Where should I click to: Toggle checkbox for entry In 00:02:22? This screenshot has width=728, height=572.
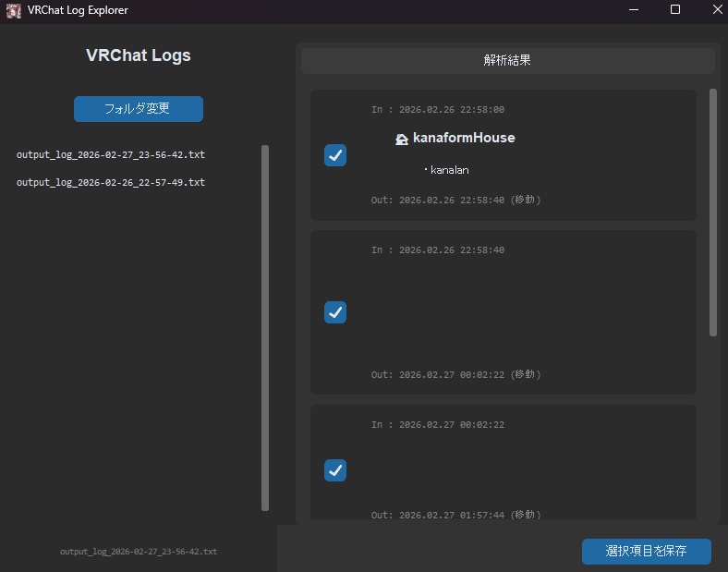(x=335, y=469)
